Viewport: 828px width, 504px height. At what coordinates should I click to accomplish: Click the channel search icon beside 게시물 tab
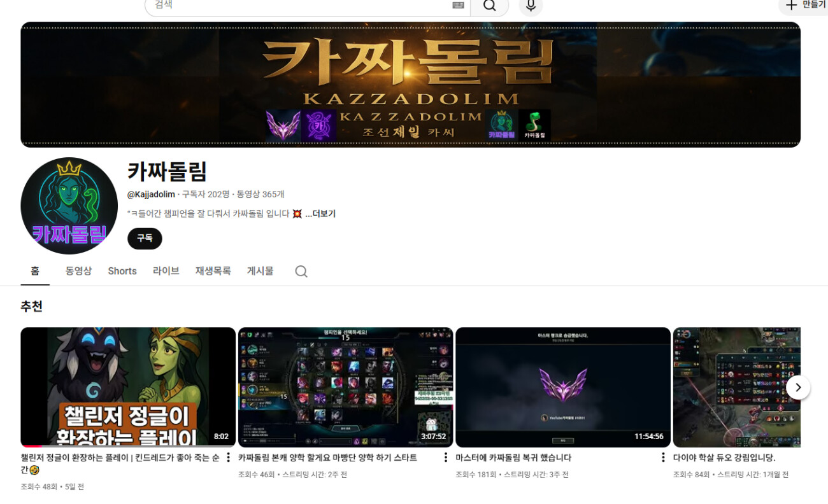point(301,271)
